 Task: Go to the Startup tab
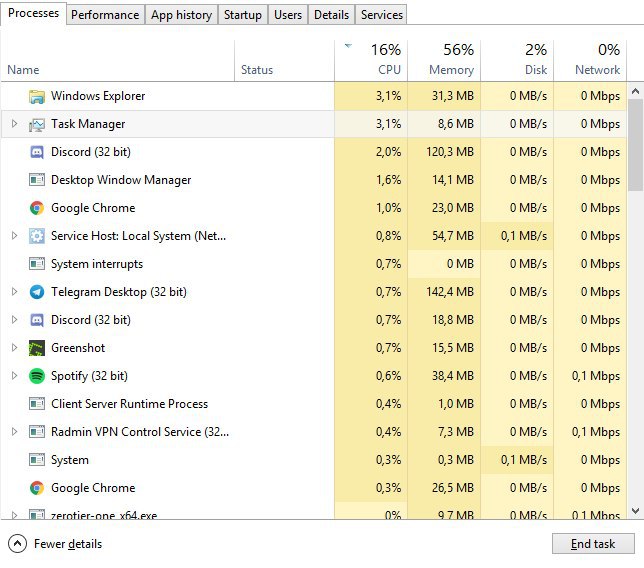(243, 15)
